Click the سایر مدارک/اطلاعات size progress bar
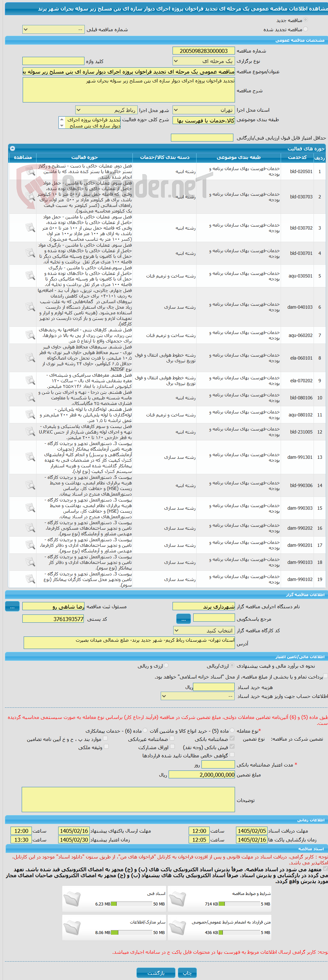This screenshot has height=980, width=328. coord(132,932)
